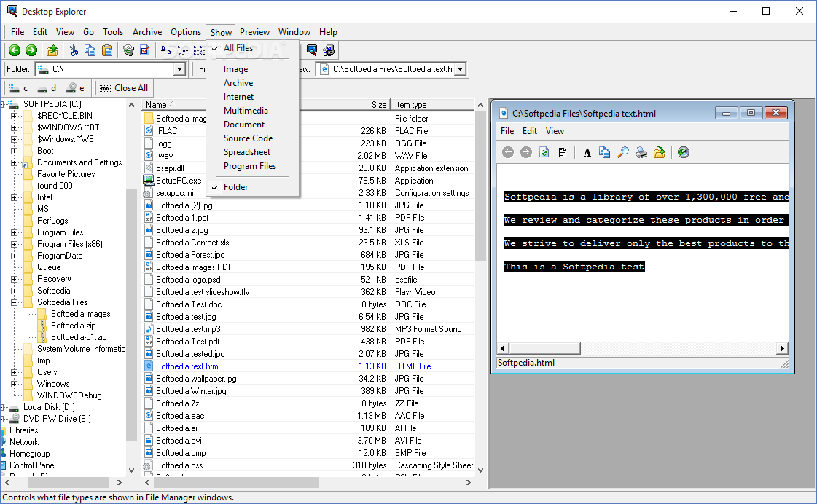Click the green Forward arrow in main toolbar
This screenshot has width=817, height=504.
(x=31, y=50)
